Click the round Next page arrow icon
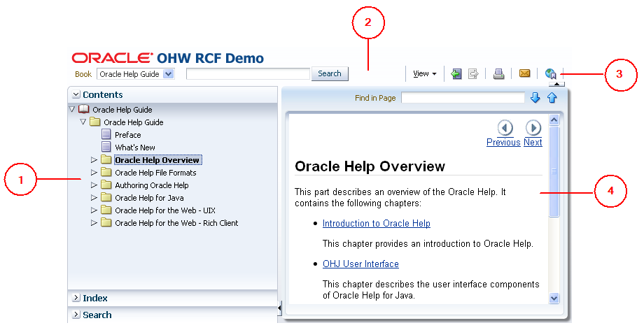The width and height of the screenshot is (644, 330). click(x=533, y=128)
